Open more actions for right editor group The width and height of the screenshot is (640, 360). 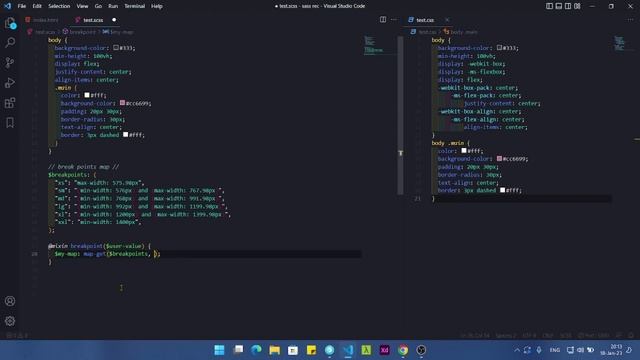point(631,20)
